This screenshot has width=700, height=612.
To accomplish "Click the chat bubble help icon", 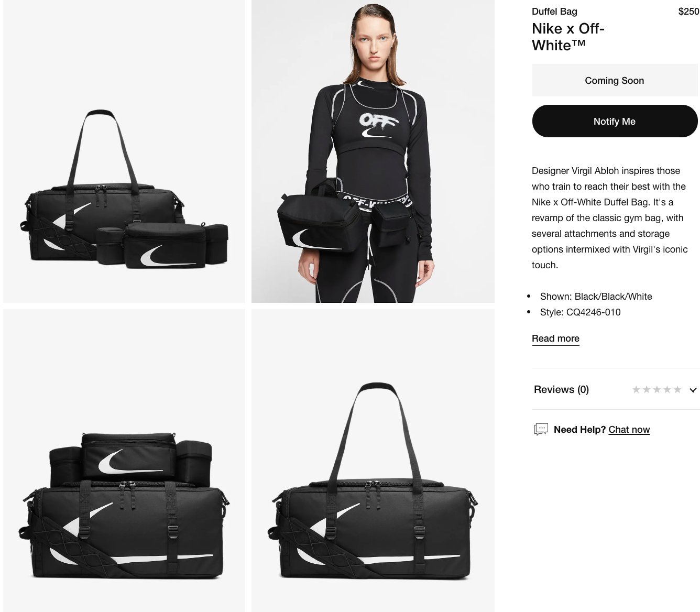I will (x=541, y=430).
